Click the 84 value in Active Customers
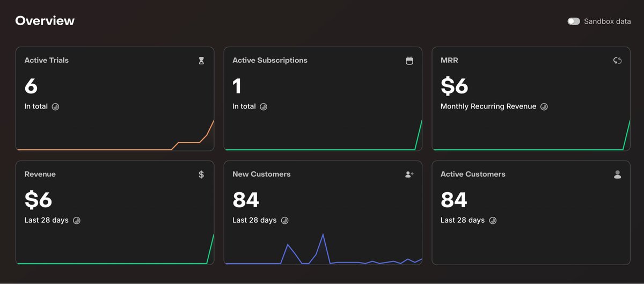This screenshot has height=284, width=644. pos(454,200)
